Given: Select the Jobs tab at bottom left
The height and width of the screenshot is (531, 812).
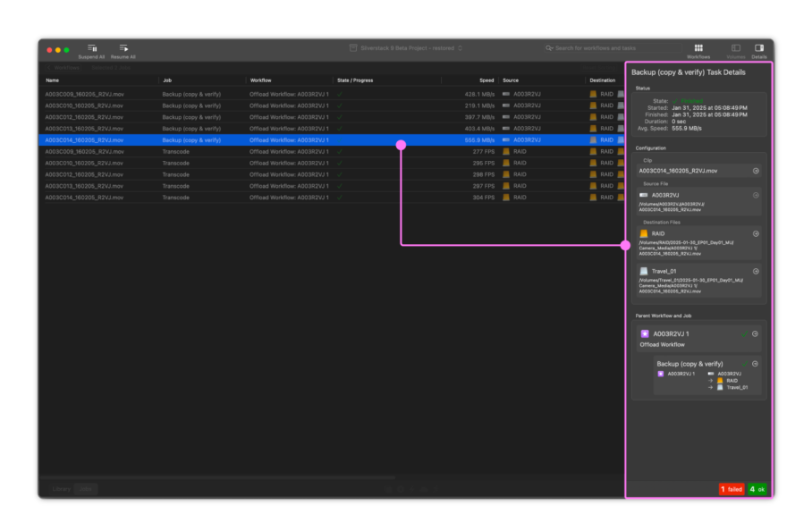Looking at the screenshot, I should click(x=87, y=489).
